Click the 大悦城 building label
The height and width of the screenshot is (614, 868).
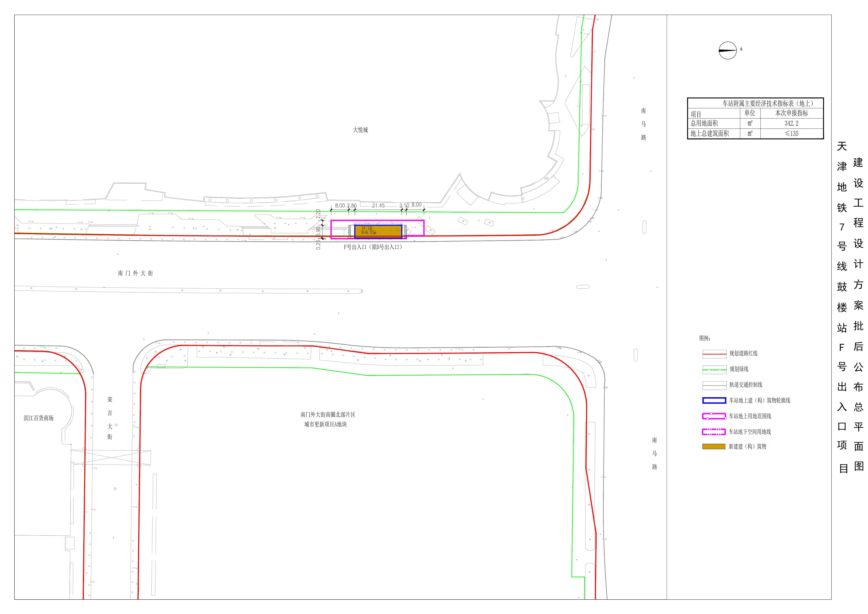[360, 130]
